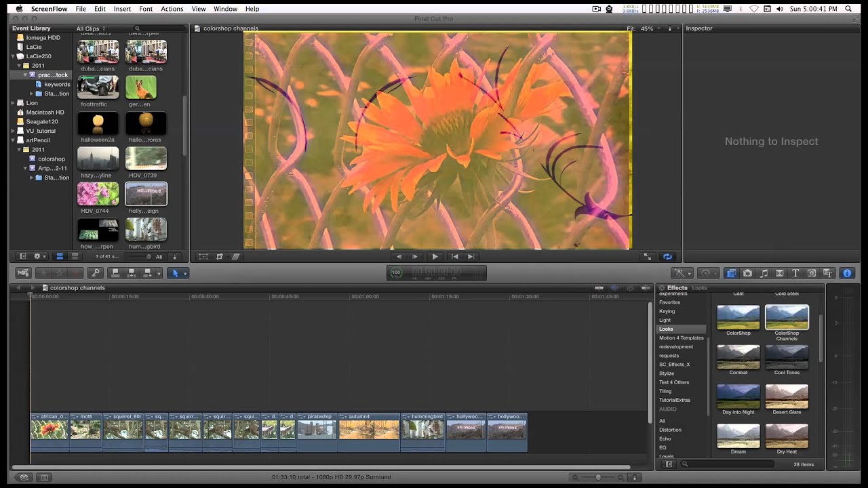Open the Retime menu
The image size is (868, 488).
[x=707, y=273]
